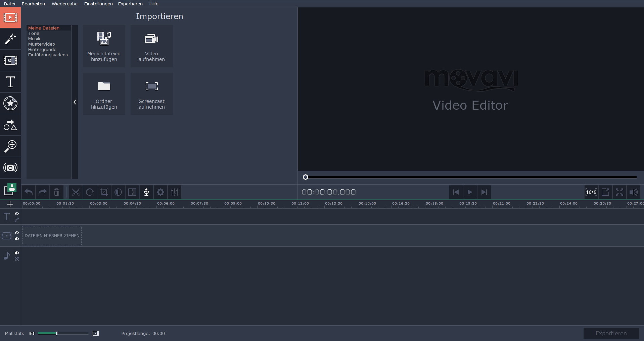This screenshot has width=644, height=341.
Task: Click the Split scissors tool
Action: pos(76,192)
